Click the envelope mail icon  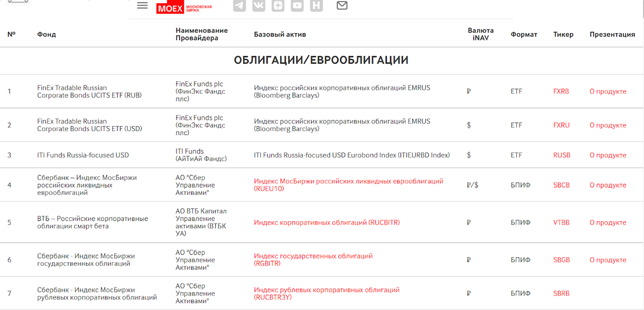tap(342, 5)
